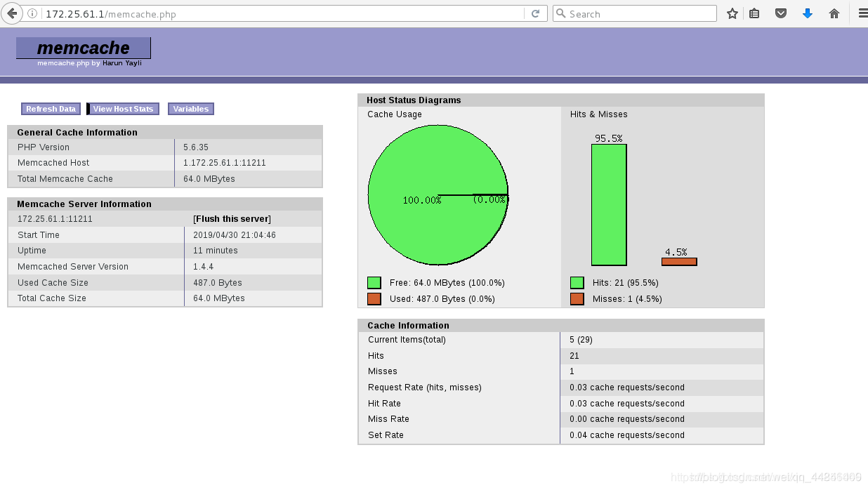Click the green Hits legend swatch
This screenshot has width=868, height=490.
577,283
